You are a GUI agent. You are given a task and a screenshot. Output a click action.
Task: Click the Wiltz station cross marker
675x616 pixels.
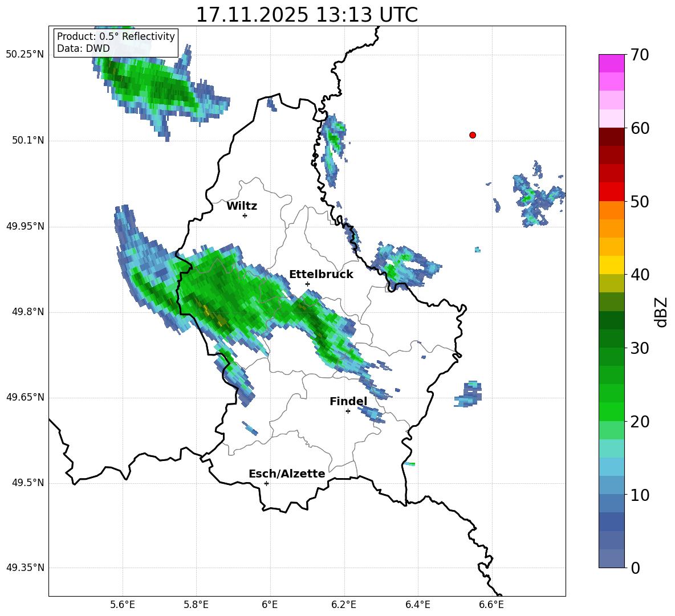(x=245, y=215)
